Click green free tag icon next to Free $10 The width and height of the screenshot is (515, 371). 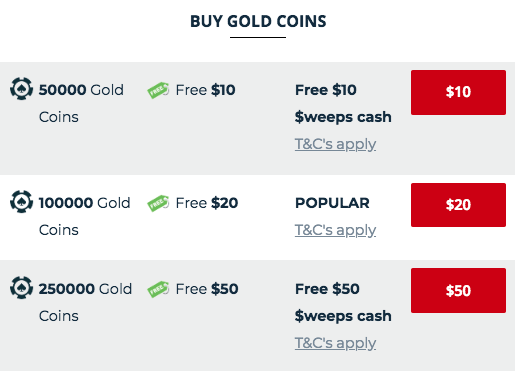coord(158,90)
